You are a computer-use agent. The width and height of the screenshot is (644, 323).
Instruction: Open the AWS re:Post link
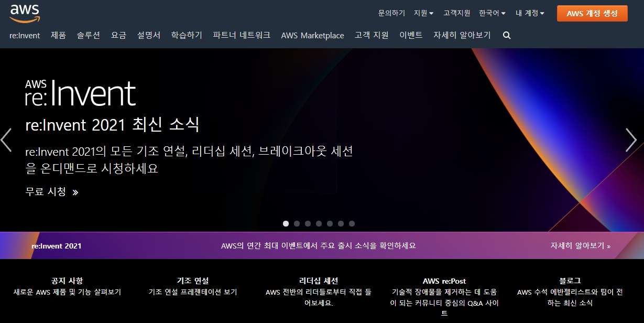[444, 281]
